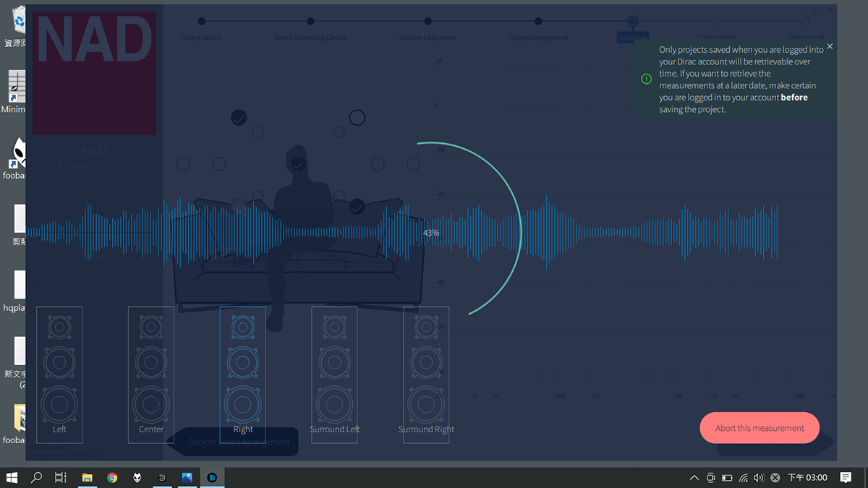868x488 pixels.
Task: Select the checked measurement point on listener's head
Action: (298, 165)
